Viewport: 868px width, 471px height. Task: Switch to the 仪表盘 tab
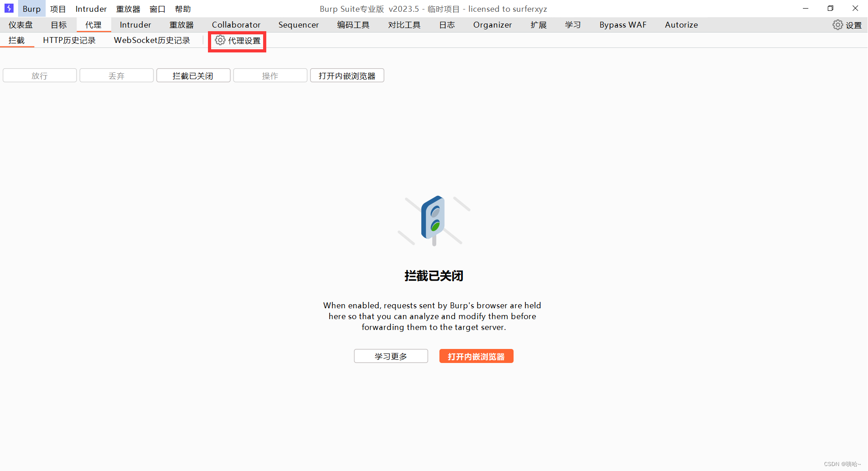point(21,25)
